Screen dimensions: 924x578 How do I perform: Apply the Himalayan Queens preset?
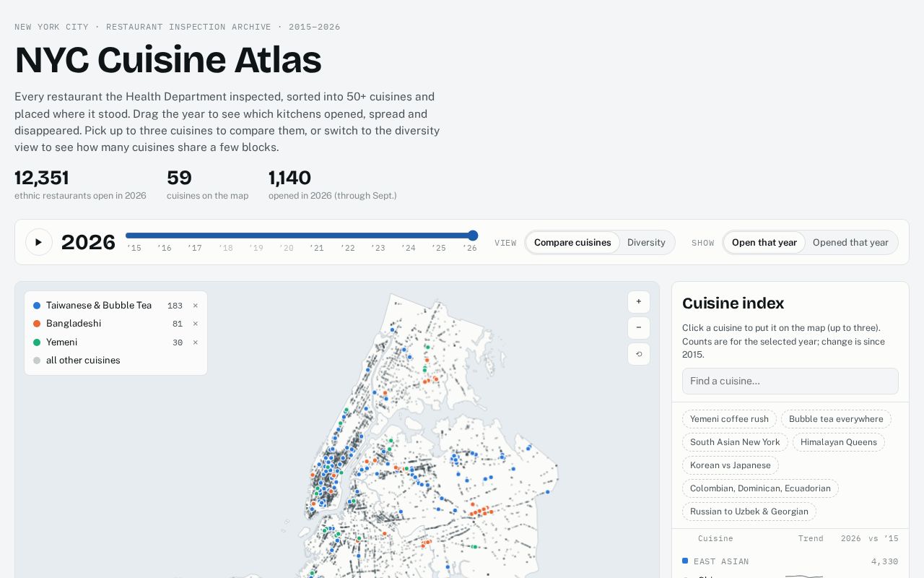click(839, 442)
